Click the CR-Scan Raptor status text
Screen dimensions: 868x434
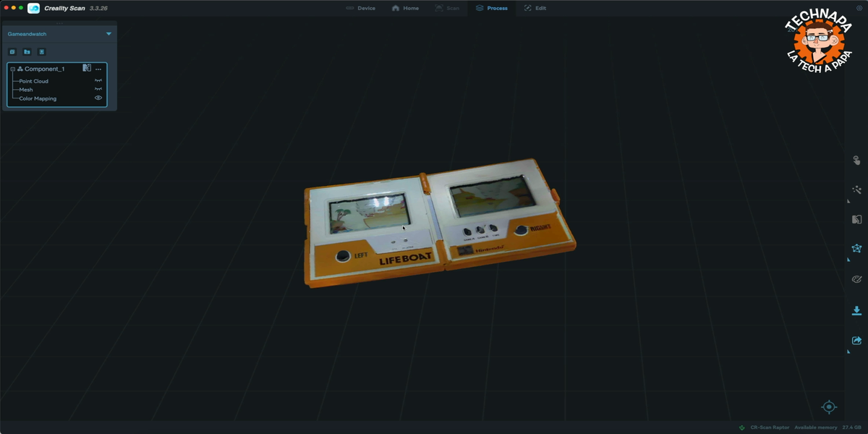(x=770, y=427)
